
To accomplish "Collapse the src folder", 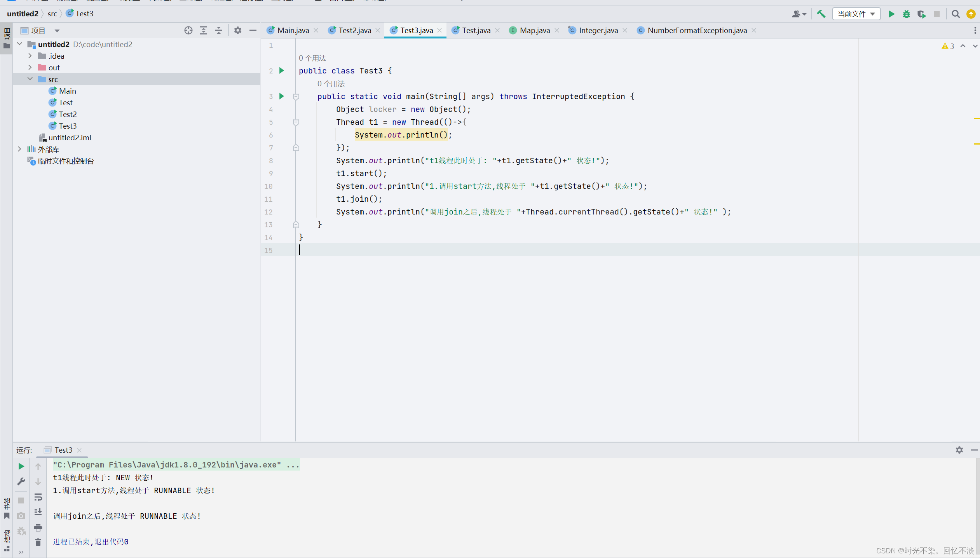I will click(30, 79).
